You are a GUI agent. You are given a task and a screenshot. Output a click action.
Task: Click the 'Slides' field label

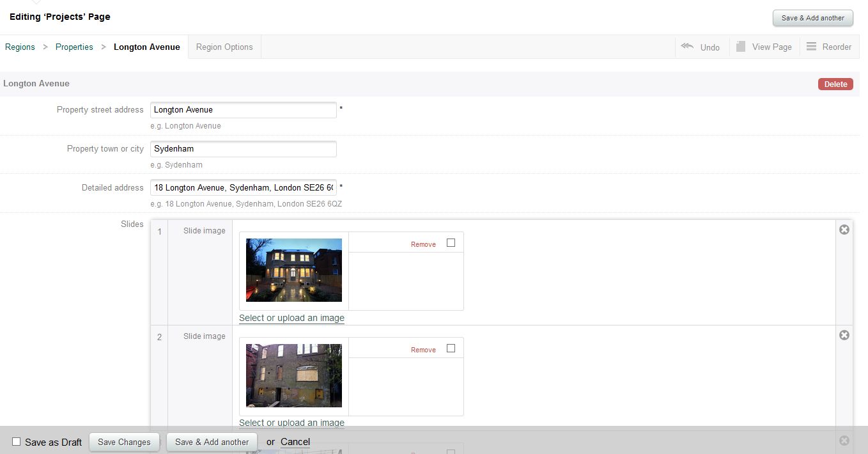[132, 224]
